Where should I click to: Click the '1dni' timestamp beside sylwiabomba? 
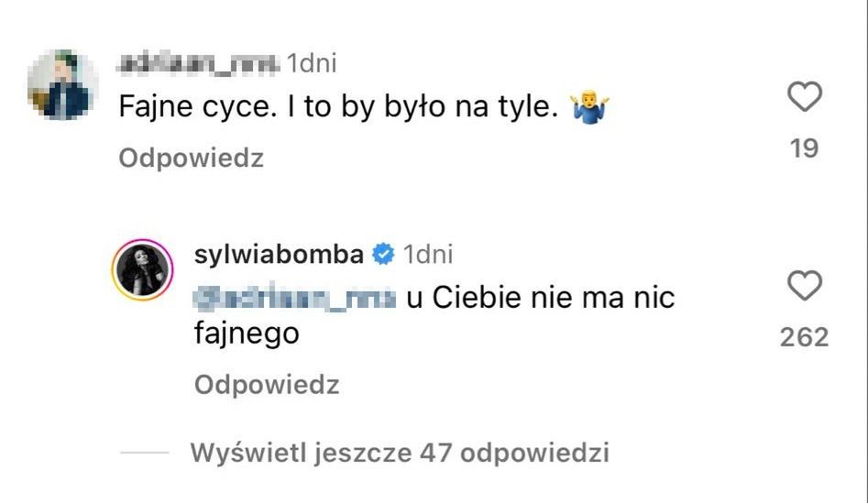click(x=428, y=254)
